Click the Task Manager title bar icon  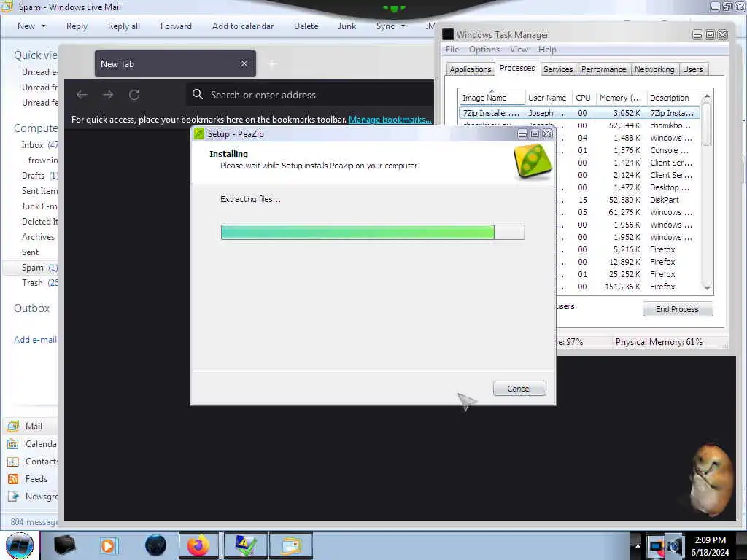point(448,34)
